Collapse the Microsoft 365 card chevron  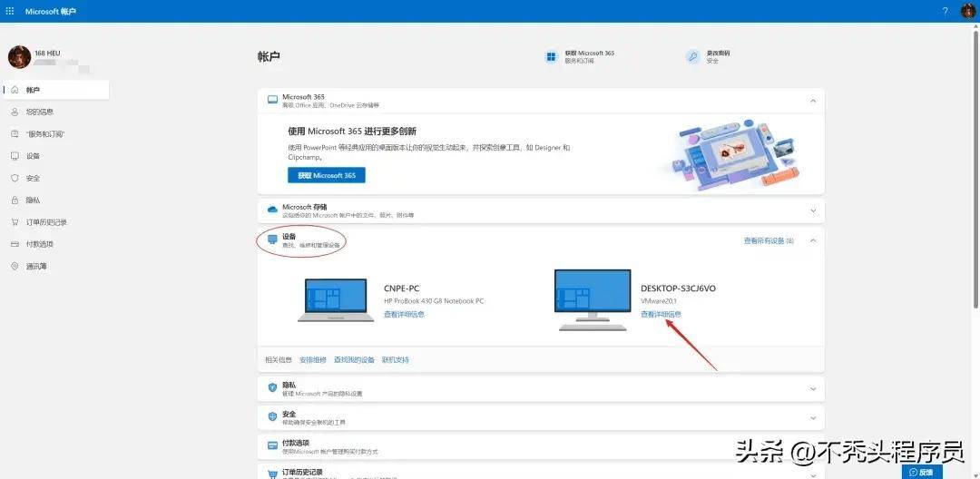[x=812, y=102]
